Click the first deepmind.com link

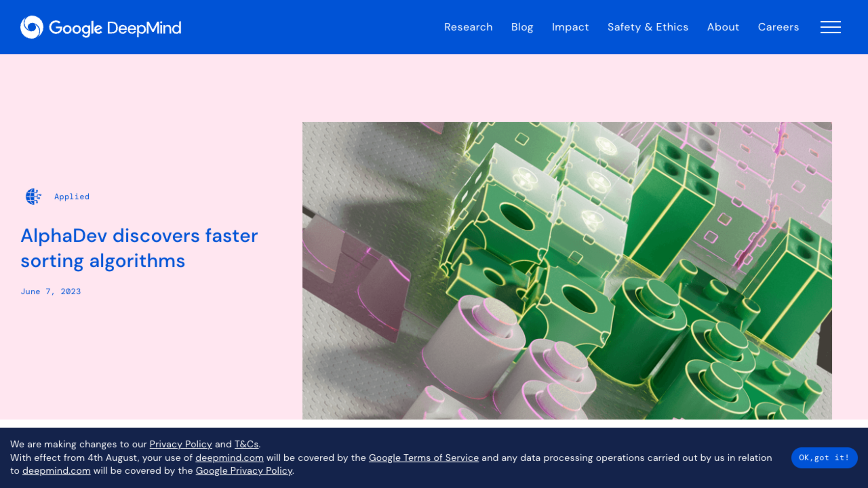pyautogui.click(x=229, y=458)
